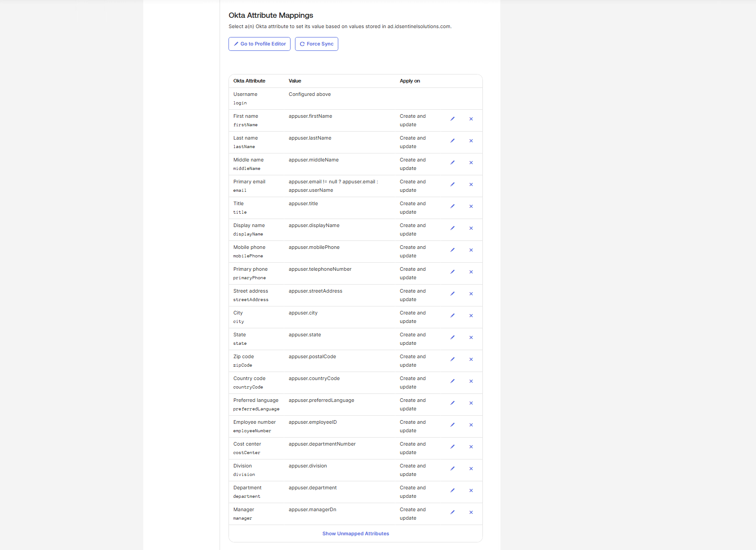Viewport: 756px width, 550px height.
Task: Click the Force Sync button
Action: 316,44
